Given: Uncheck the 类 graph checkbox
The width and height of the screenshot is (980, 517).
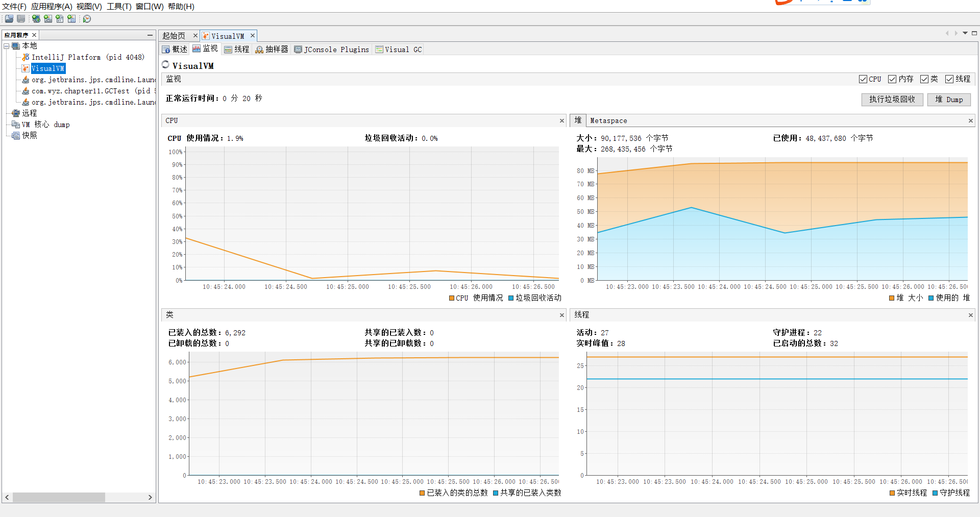Looking at the screenshot, I should pyautogui.click(x=924, y=79).
